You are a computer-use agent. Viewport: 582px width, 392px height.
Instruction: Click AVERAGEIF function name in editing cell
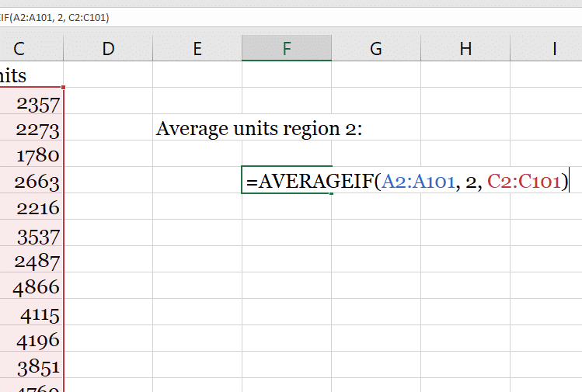point(316,182)
